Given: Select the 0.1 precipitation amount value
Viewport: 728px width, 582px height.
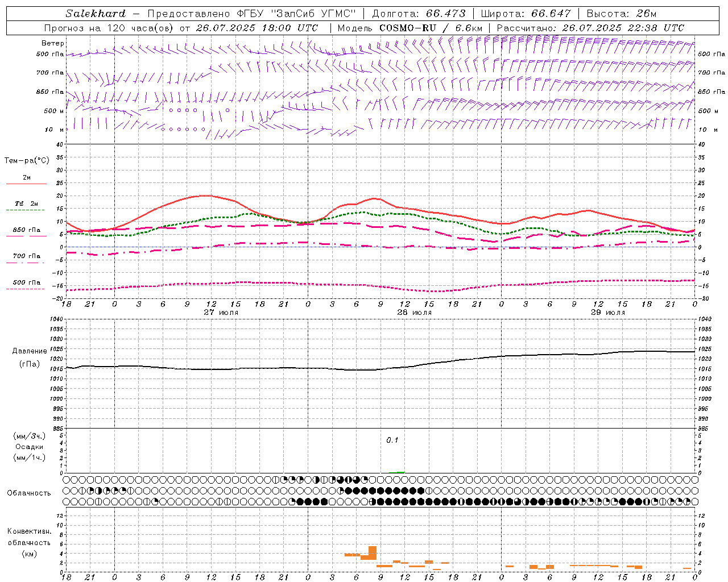Looking at the screenshot, I should pos(392,440).
